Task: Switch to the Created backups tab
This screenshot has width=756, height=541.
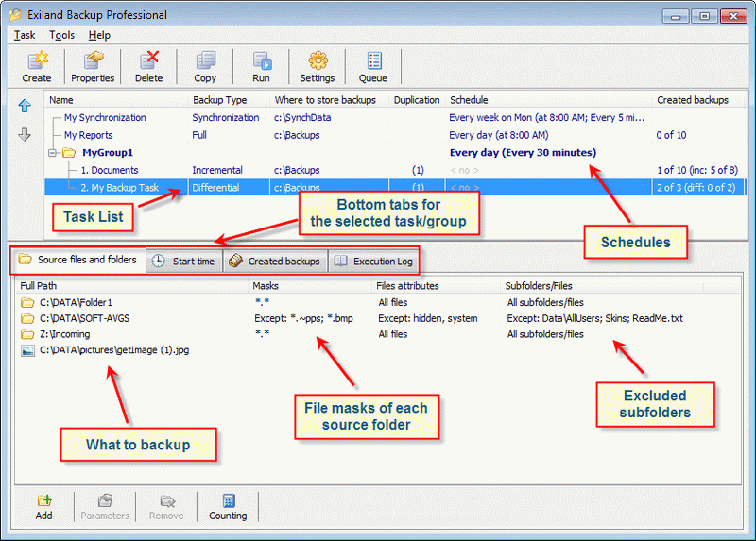Action: click(x=275, y=262)
